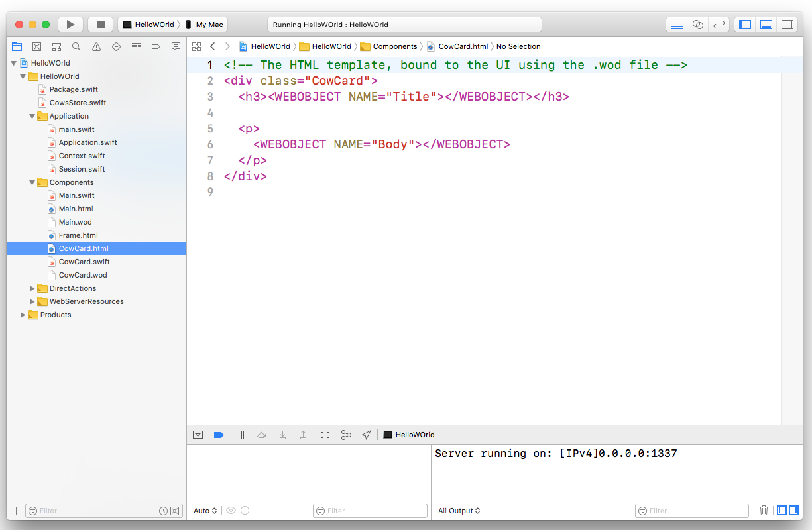Toggle the Navigator pane visibility
This screenshot has height=530, width=812.
[746, 25]
